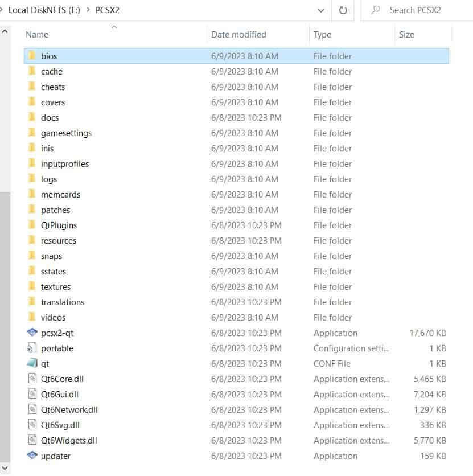Click the left pane scrollbar thumb

point(5,327)
